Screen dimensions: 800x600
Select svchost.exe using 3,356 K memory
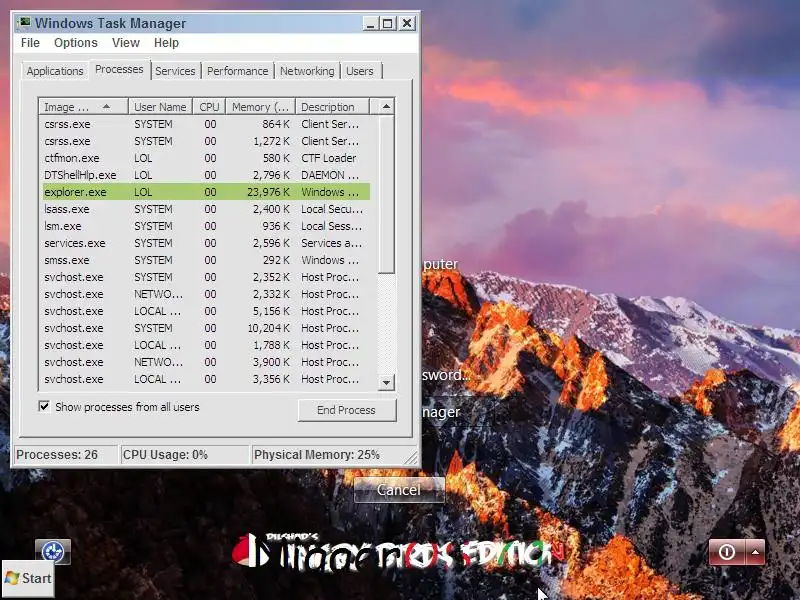click(x=204, y=379)
